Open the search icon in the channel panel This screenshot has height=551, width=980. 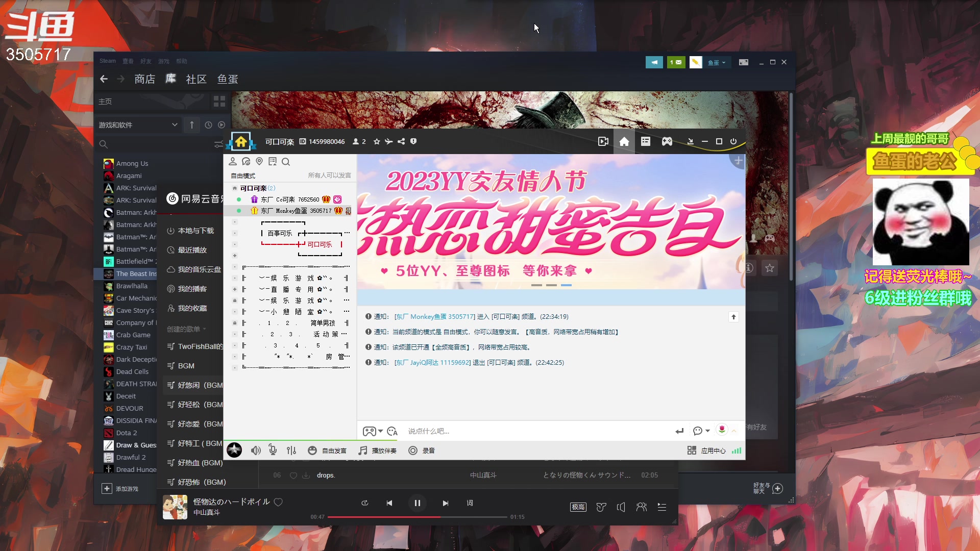(286, 161)
